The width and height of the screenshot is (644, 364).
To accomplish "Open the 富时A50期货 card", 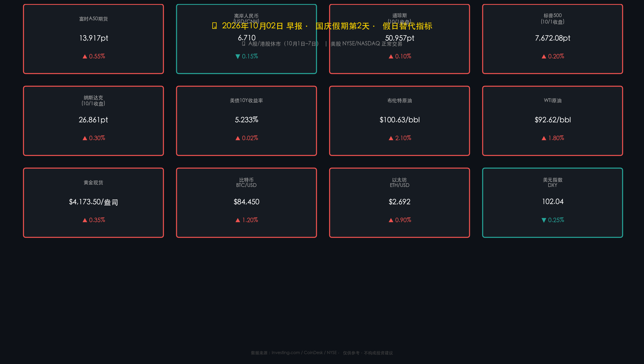I will [93, 39].
